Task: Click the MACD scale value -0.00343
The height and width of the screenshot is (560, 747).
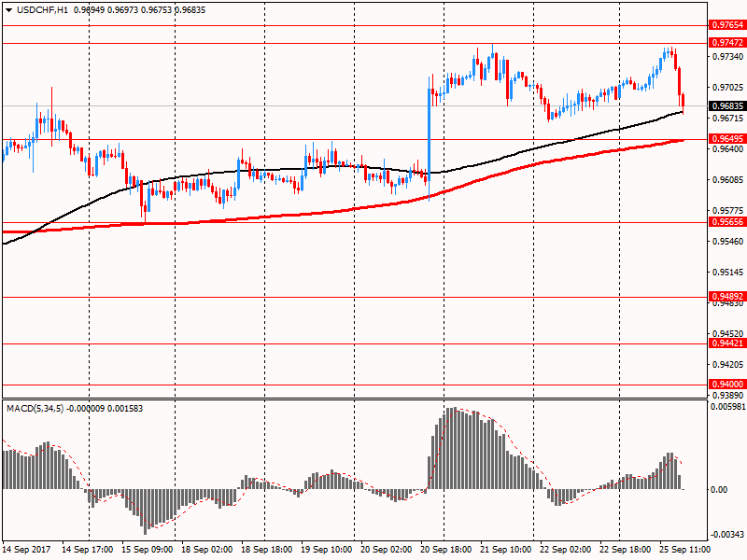Action: (x=726, y=535)
